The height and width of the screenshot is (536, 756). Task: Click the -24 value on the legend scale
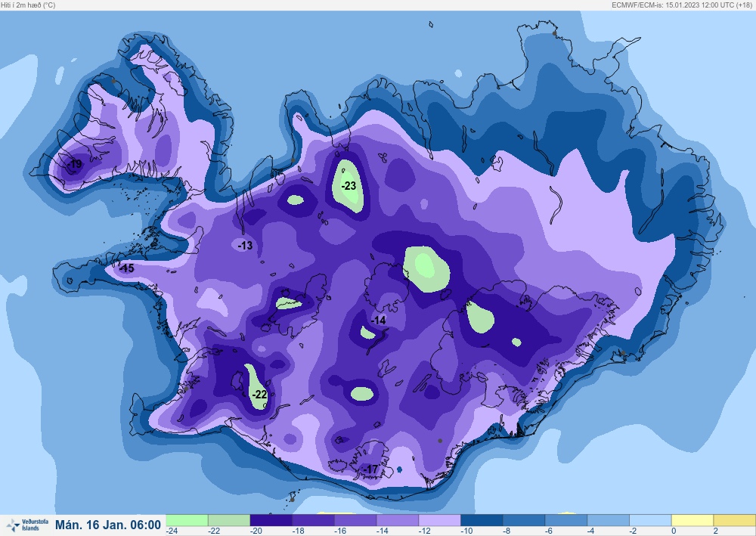pyautogui.click(x=172, y=531)
